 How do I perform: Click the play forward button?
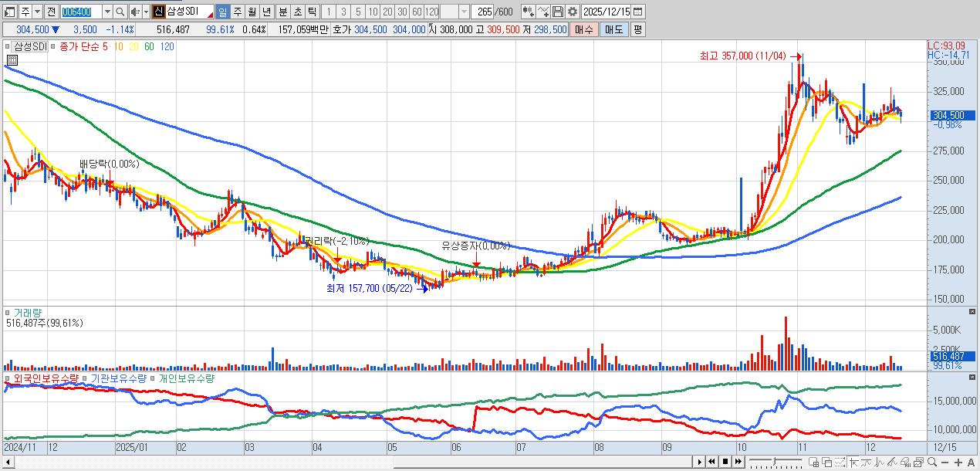point(700,462)
